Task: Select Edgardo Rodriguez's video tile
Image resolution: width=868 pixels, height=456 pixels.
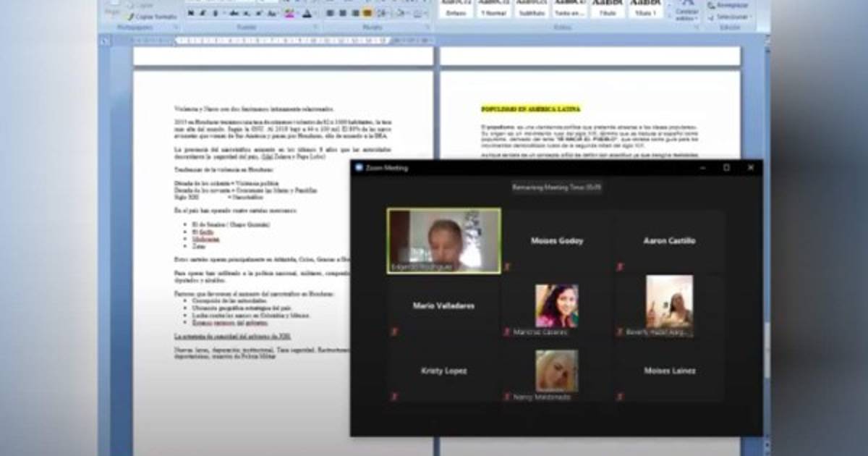Action: pos(443,241)
